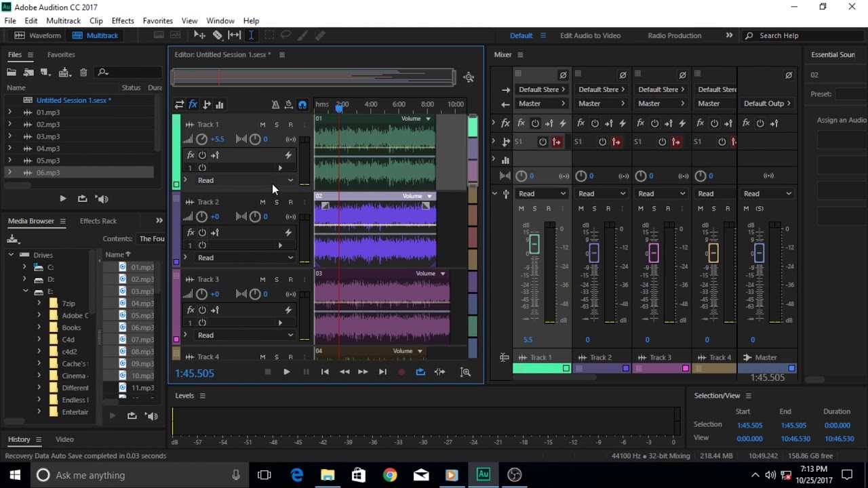The height and width of the screenshot is (488, 868).
Task: Expand the 7zip folder
Action: click(x=39, y=304)
